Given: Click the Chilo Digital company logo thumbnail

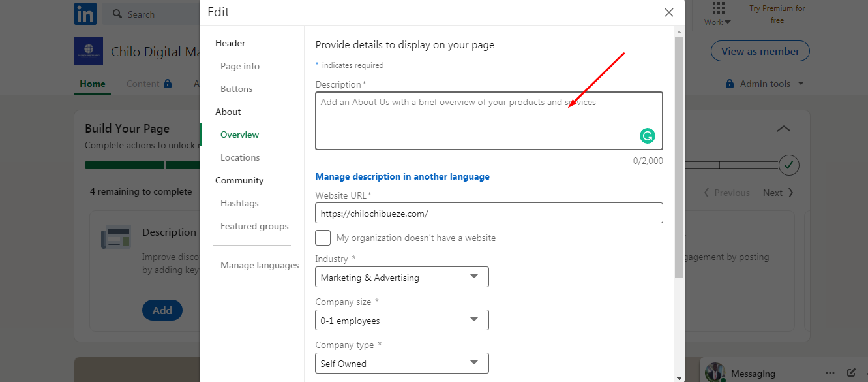Looking at the screenshot, I should (x=89, y=51).
